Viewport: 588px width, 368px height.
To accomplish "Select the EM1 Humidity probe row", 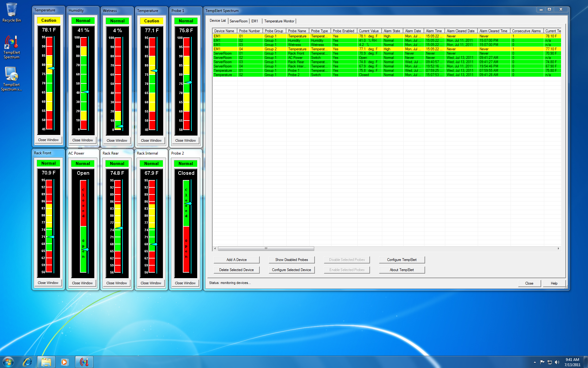I will click(387, 40).
